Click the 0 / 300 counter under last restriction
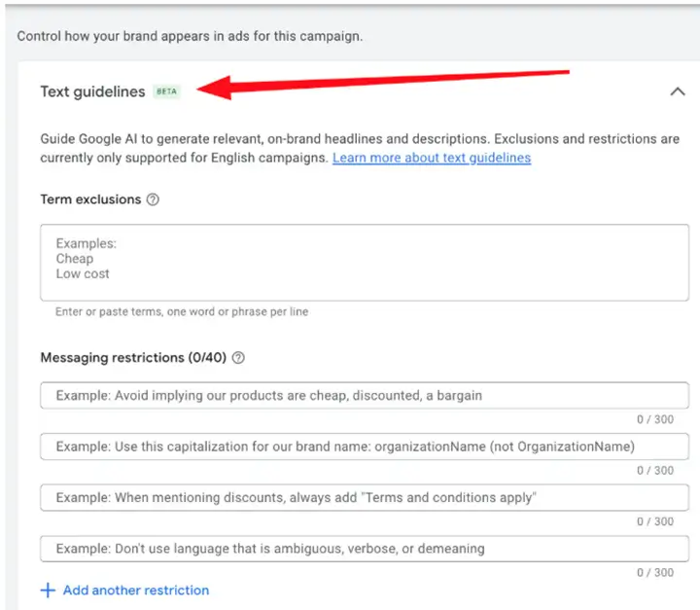The height and width of the screenshot is (610, 700). [654, 572]
